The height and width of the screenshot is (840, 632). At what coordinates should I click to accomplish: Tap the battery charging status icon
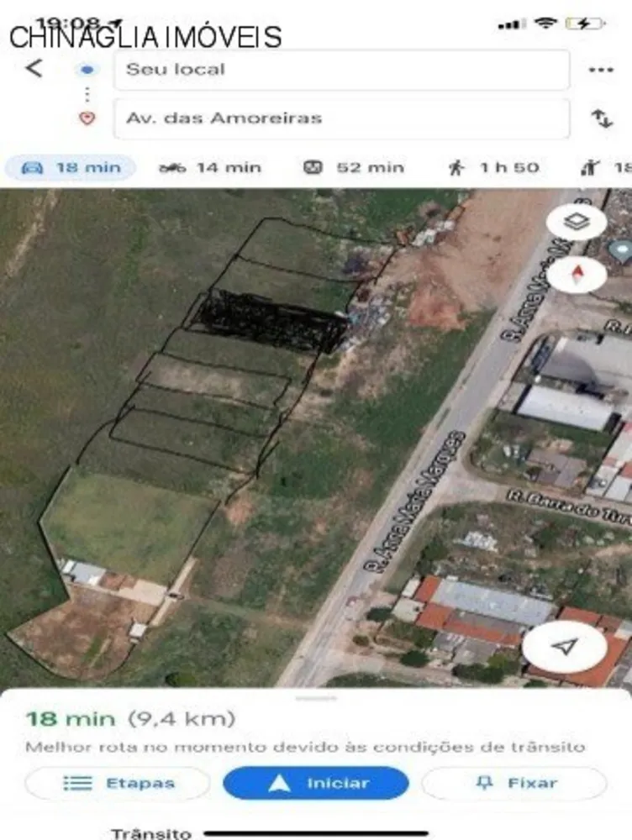point(586,23)
